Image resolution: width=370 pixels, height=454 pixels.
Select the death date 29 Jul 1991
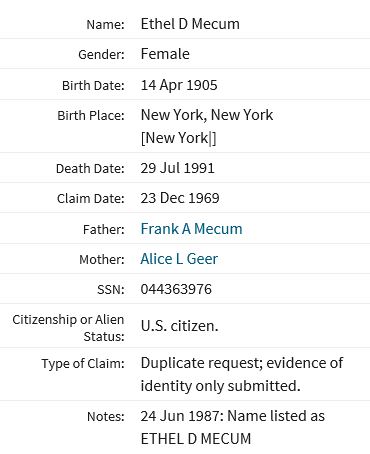click(x=177, y=168)
